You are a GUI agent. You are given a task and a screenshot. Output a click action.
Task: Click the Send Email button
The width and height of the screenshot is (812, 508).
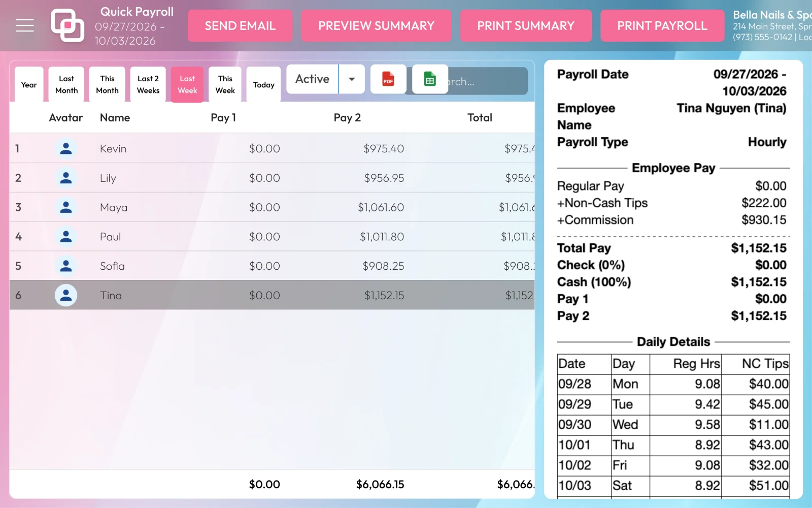coord(240,26)
